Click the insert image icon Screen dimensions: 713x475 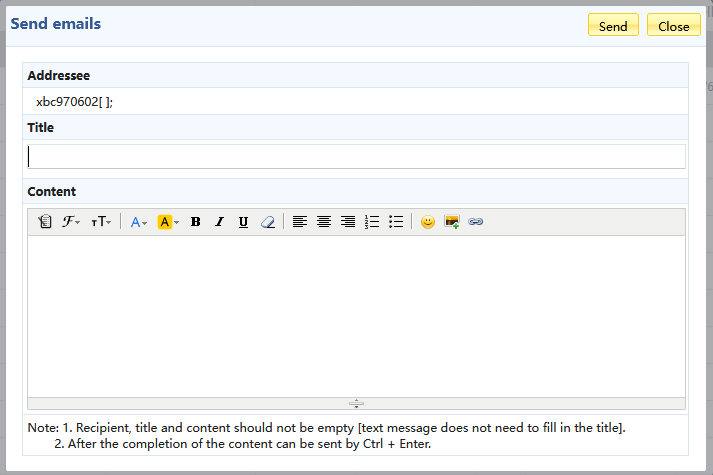point(452,222)
